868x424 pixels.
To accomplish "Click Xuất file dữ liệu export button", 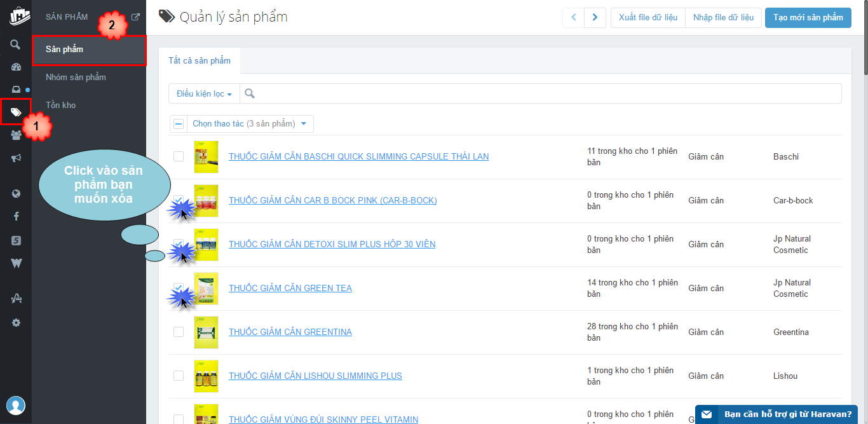I will click(x=648, y=17).
